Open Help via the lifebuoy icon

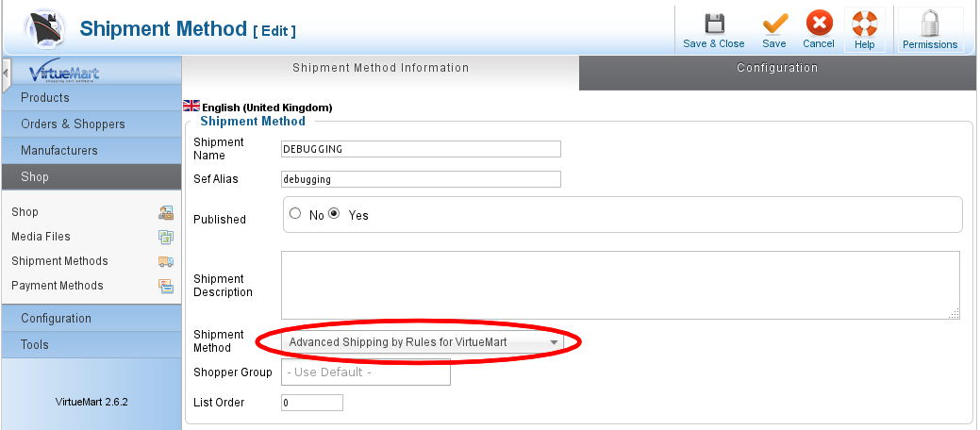864,24
